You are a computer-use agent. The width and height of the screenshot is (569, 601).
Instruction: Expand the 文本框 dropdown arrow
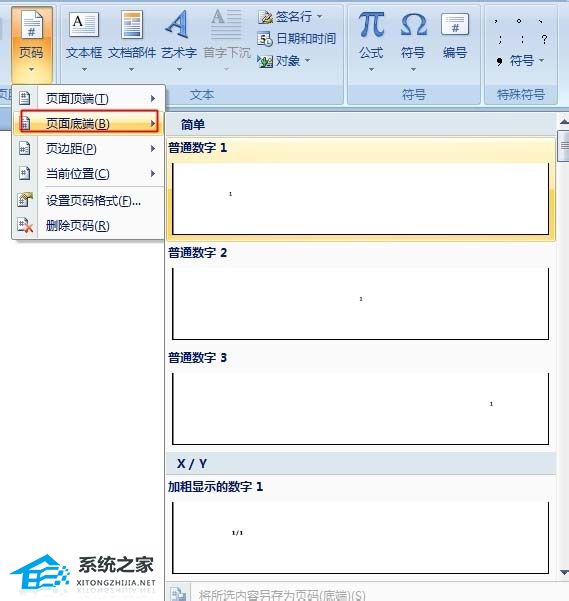point(84,70)
